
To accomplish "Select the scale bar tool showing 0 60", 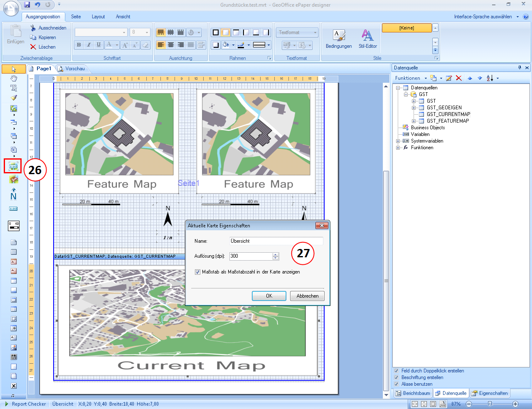I will point(14,226).
